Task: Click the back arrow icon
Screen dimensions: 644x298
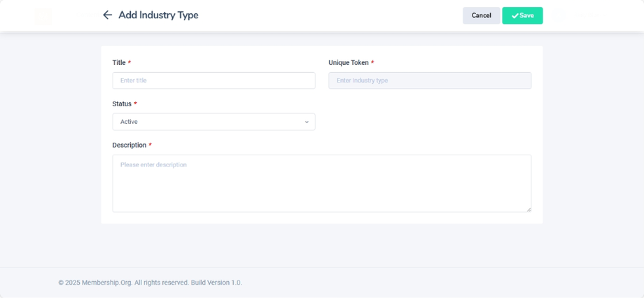Action: coord(107,15)
